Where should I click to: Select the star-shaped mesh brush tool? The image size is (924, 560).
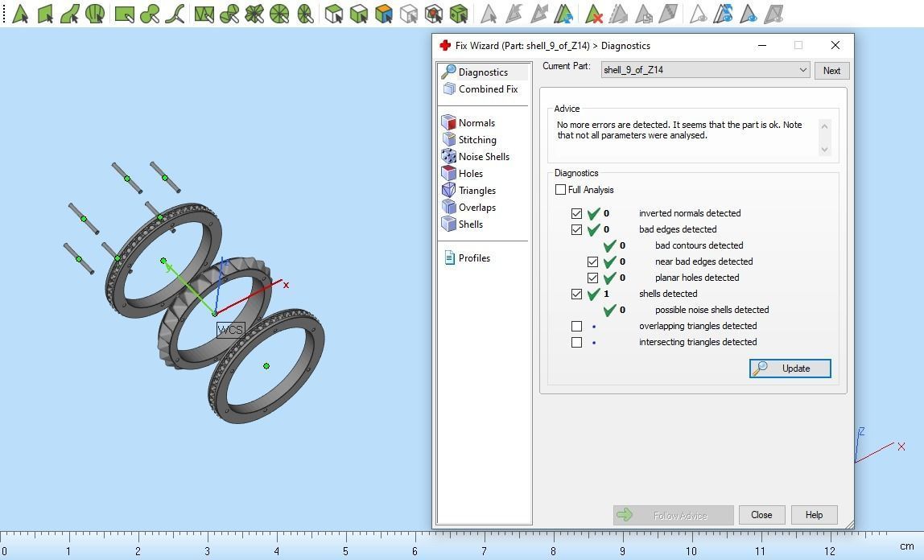pos(254,14)
